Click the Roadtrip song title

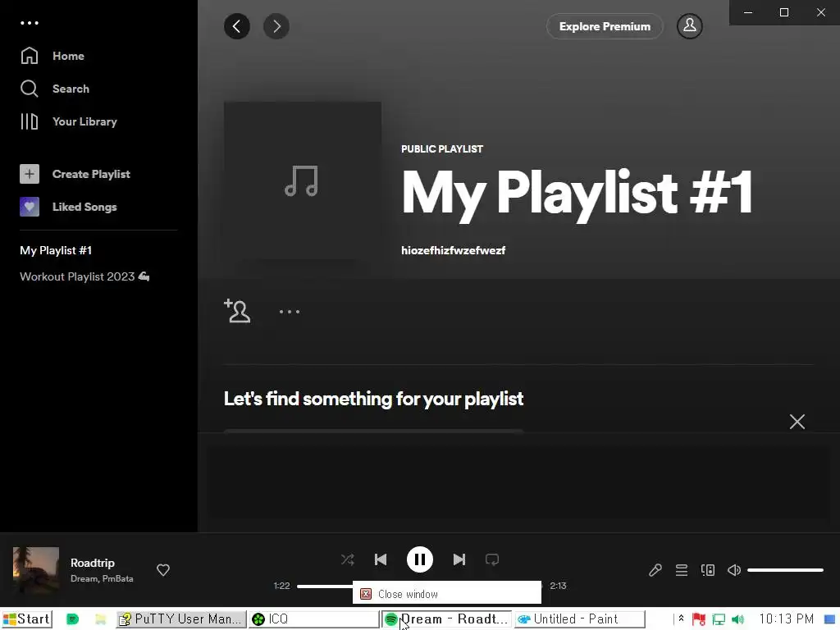click(93, 563)
